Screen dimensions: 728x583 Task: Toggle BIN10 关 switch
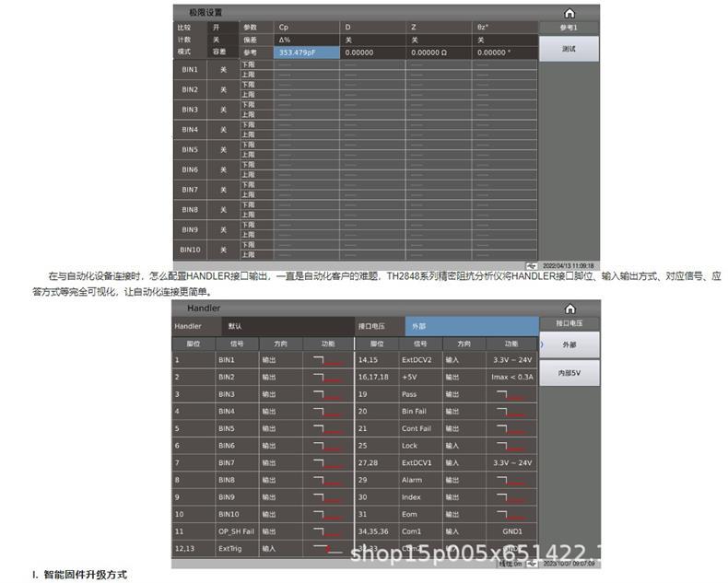[223, 250]
